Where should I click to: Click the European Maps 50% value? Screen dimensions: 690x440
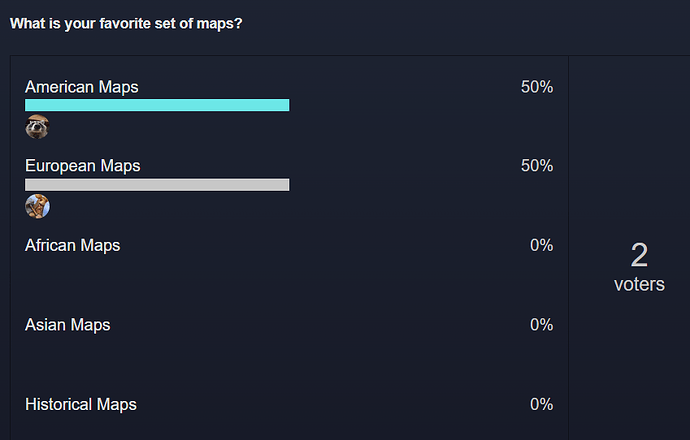[537, 166]
